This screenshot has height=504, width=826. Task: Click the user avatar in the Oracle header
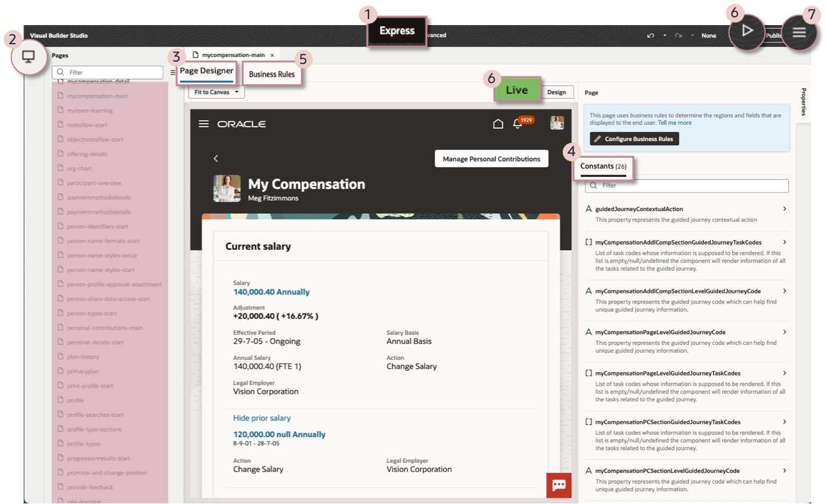coord(557,123)
